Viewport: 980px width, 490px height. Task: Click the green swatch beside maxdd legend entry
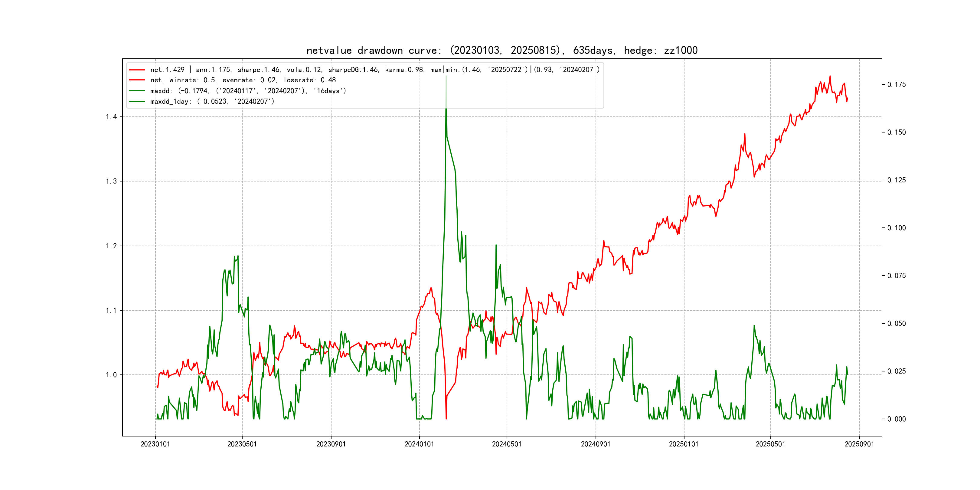(137, 91)
